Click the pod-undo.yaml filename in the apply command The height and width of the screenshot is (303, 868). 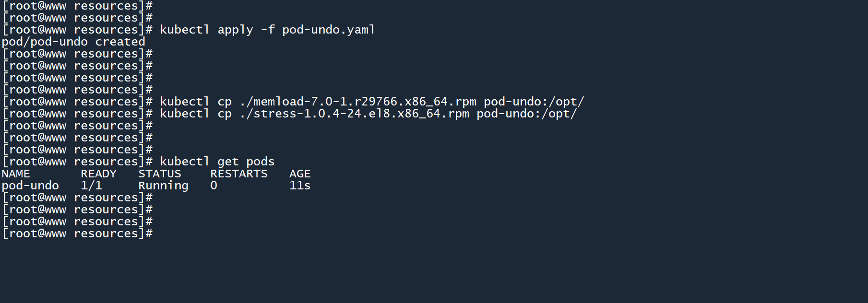pos(328,30)
